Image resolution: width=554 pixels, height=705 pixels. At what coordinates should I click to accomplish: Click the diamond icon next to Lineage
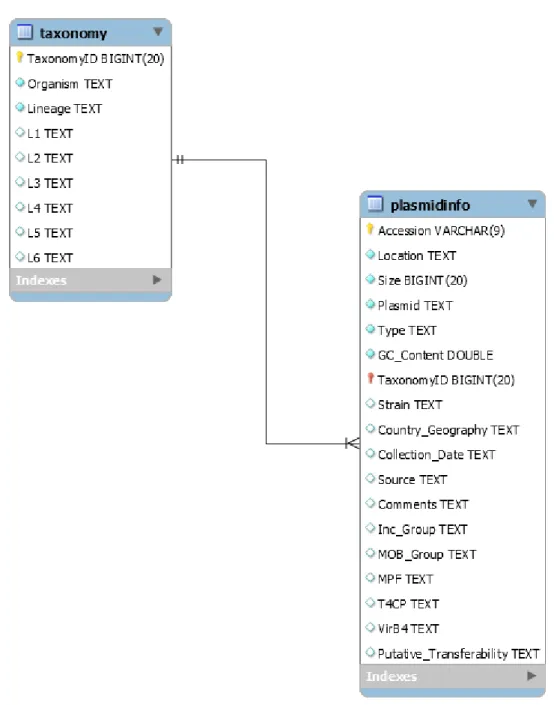[x=20, y=107]
